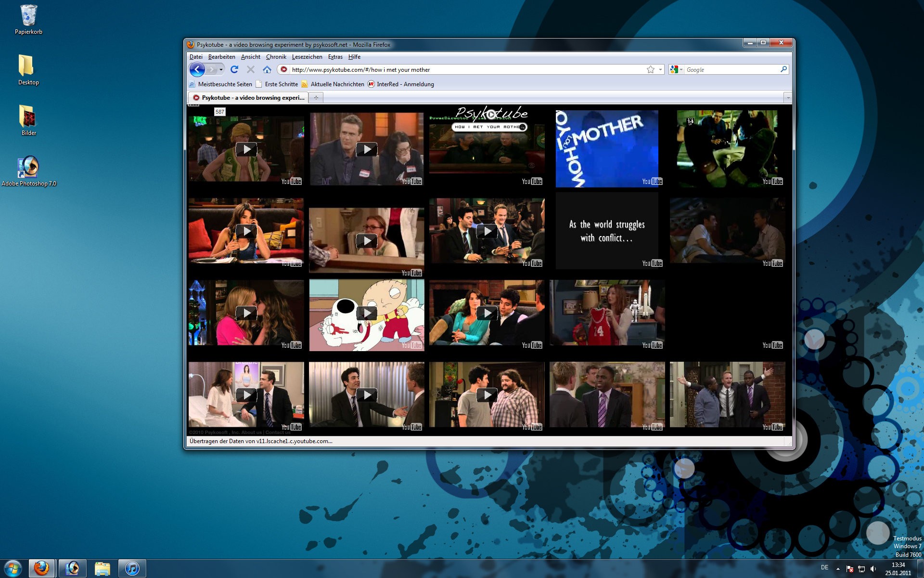Play the video of man gesturing near blinds
The height and width of the screenshot is (578, 924).
[367, 395]
